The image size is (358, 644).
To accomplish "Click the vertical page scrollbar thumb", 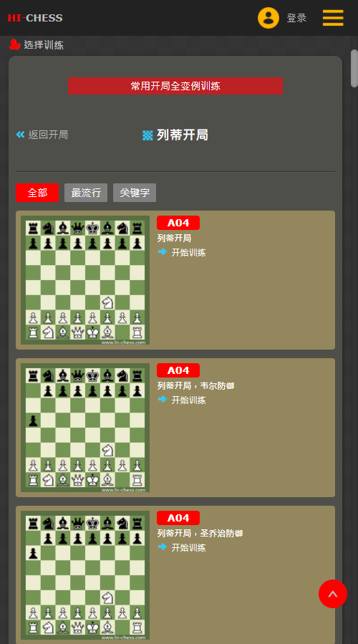I will [354, 68].
